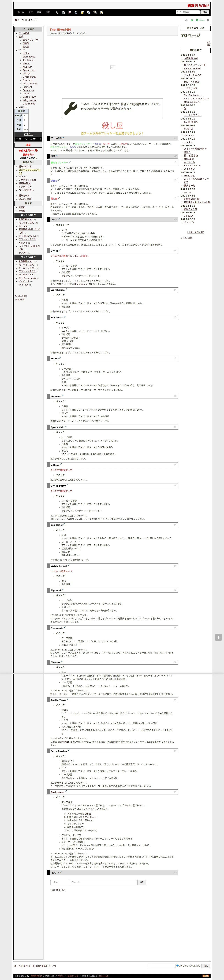The height and width of the screenshot is (980, 224).
Task: Click the anchor link icon on Pigment heading
Action: click(175, 590)
